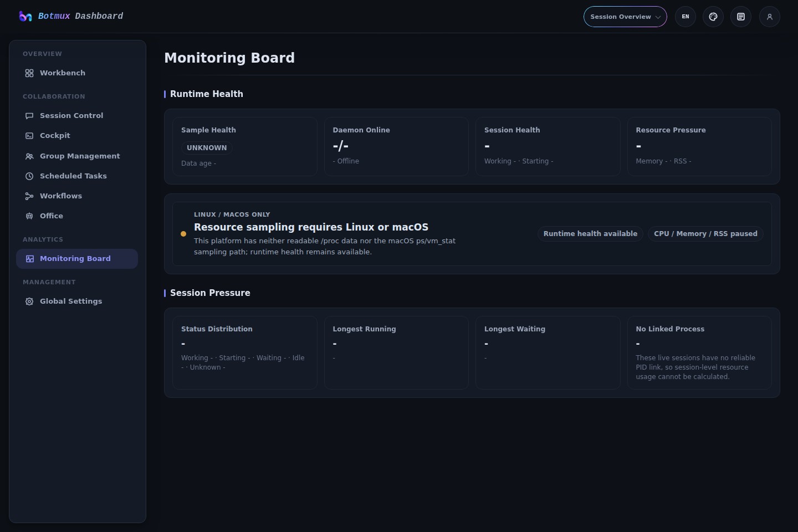Viewport: 798px width, 532px height.
Task: Click the Sample Health card title
Action: (x=208, y=130)
